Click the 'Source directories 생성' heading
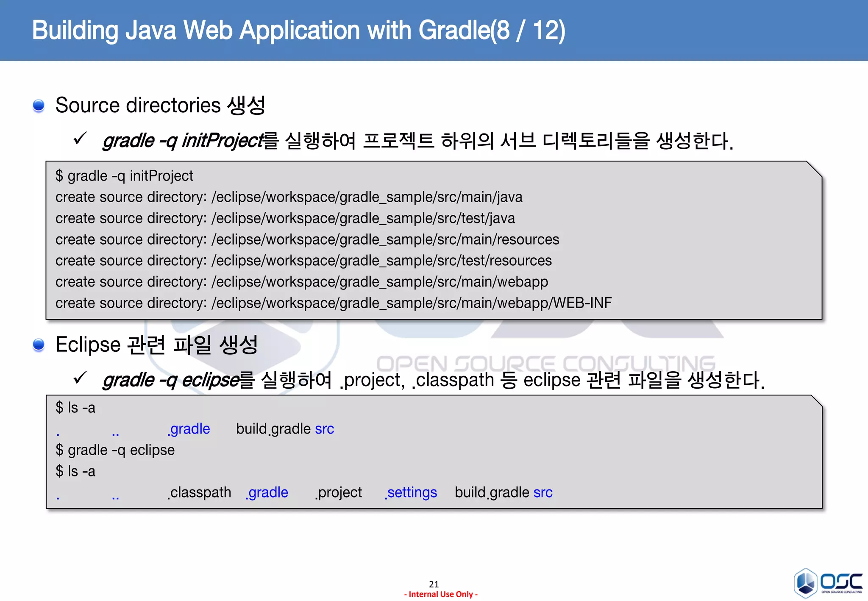Image resolution: width=868 pixels, height=601 pixels. click(160, 106)
